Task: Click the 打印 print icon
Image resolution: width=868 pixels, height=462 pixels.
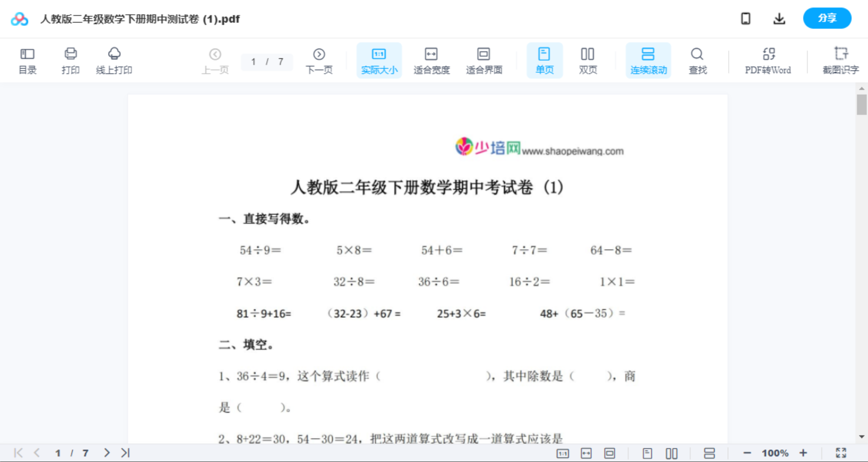Action: pos(70,60)
